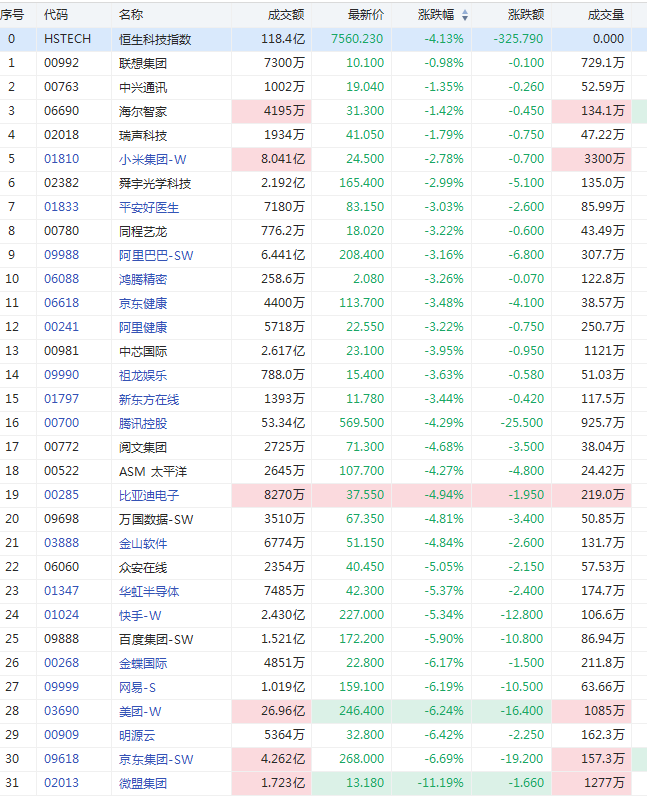Image resolution: width=647 pixels, height=804 pixels.
Task: Open stock code 00700 link
Action: click(x=62, y=423)
